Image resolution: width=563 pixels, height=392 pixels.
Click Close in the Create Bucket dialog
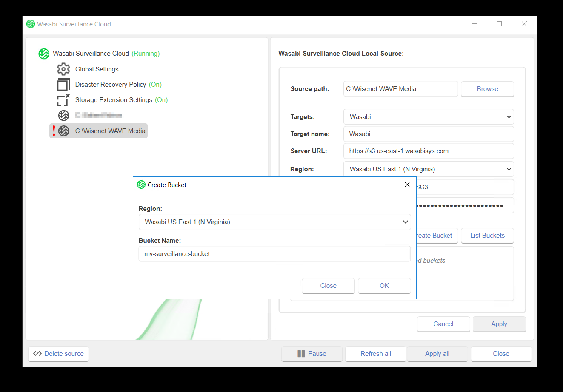pos(328,286)
